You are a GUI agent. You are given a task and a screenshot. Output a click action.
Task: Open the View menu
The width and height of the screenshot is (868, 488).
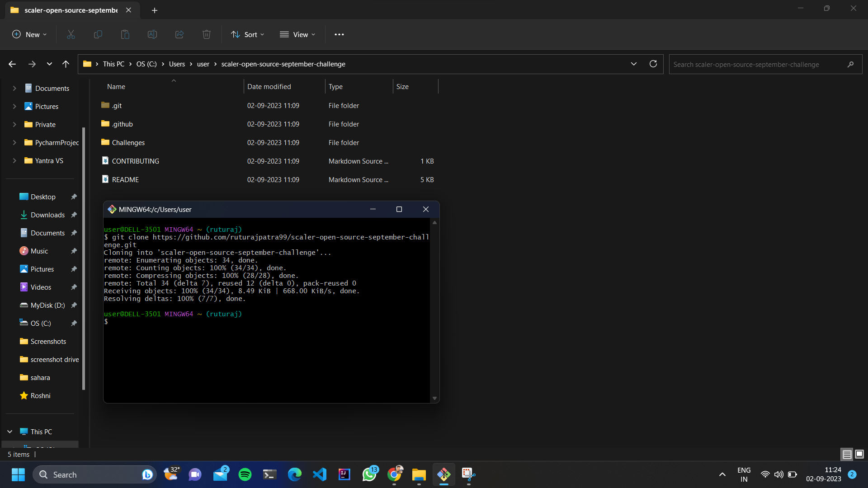click(297, 34)
